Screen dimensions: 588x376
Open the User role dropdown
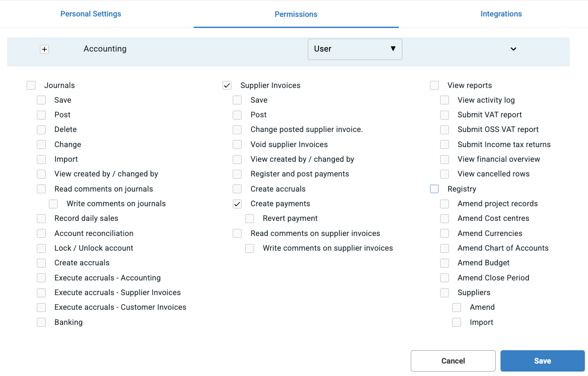355,49
